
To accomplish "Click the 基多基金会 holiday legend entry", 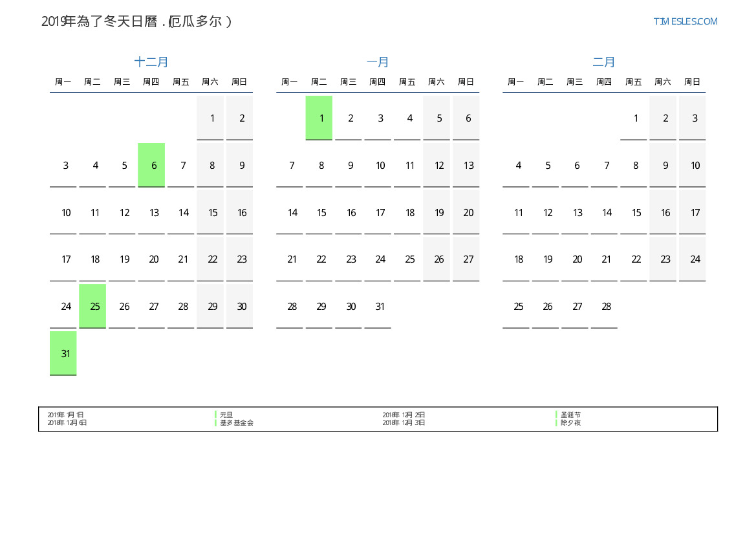I will click(237, 423).
